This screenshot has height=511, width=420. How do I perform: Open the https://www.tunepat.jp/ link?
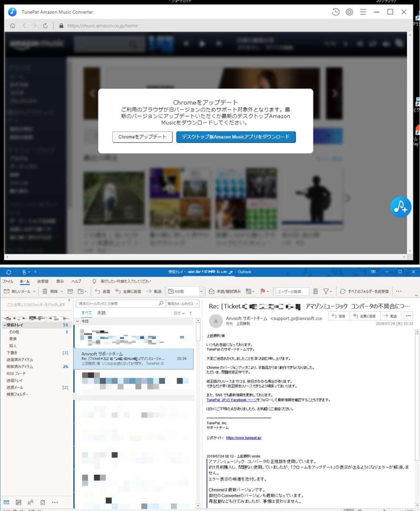click(244, 438)
